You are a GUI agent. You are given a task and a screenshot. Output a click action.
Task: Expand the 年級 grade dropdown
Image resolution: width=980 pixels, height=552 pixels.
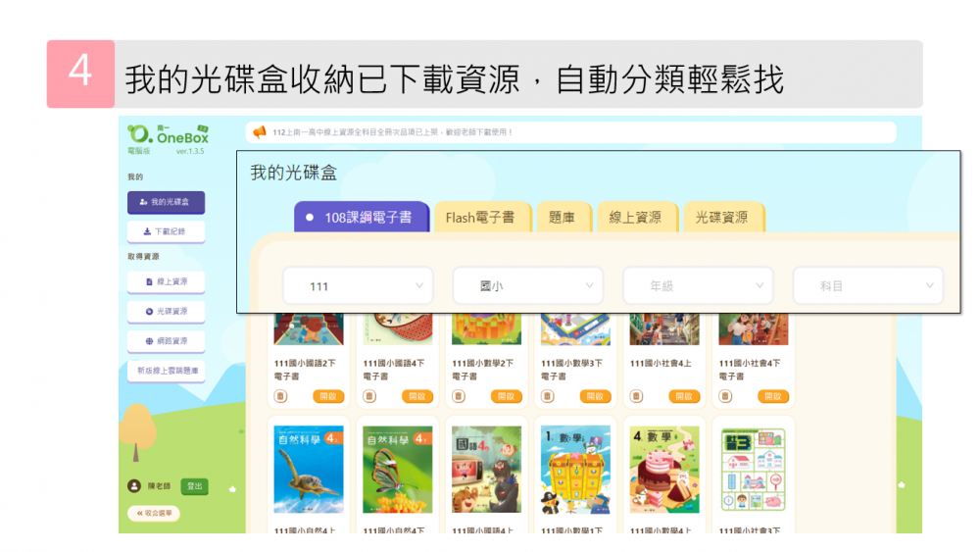pyautogui.click(x=697, y=286)
